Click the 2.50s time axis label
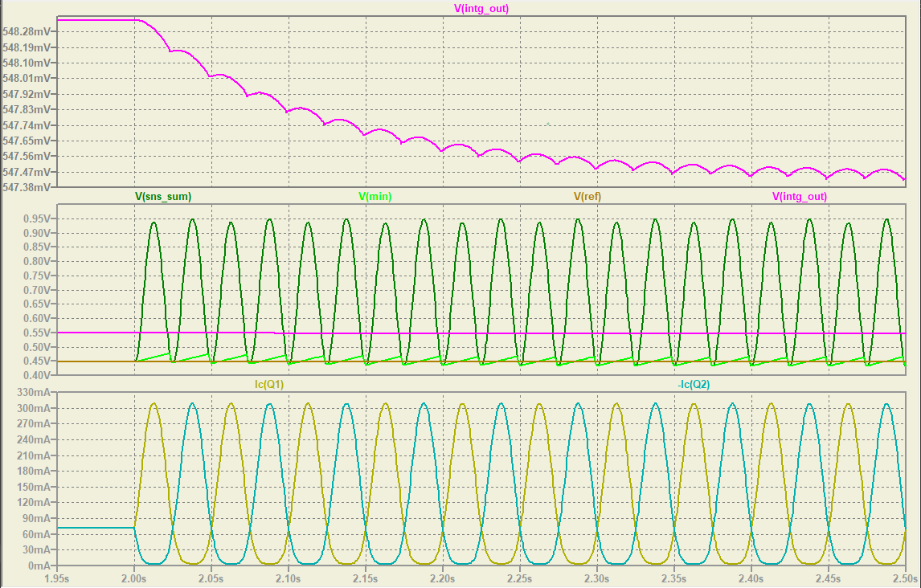921x588 pixels. tap(906, 578)
